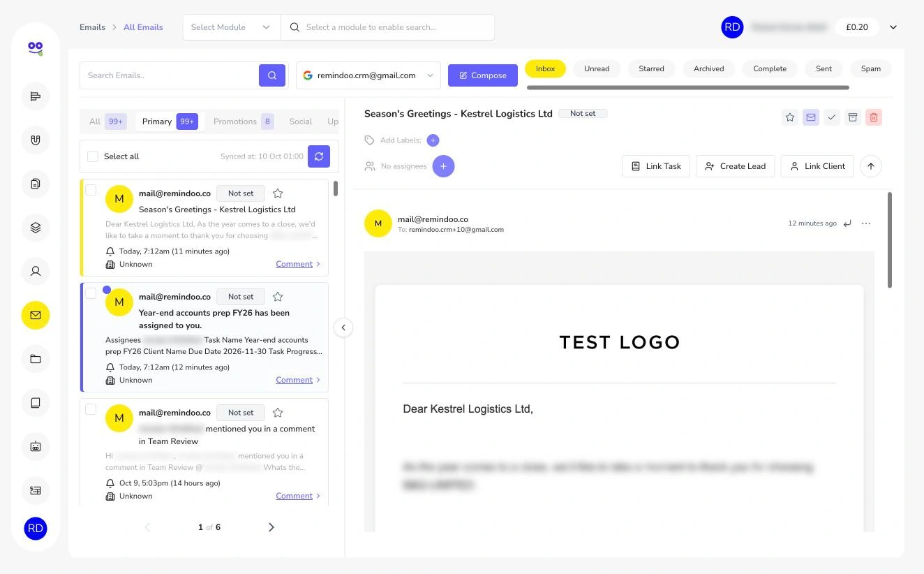Viewport: 924px width, 574px height.
Task: Click the horizontal scrollbar under the filter tabs
Action: 688,88
